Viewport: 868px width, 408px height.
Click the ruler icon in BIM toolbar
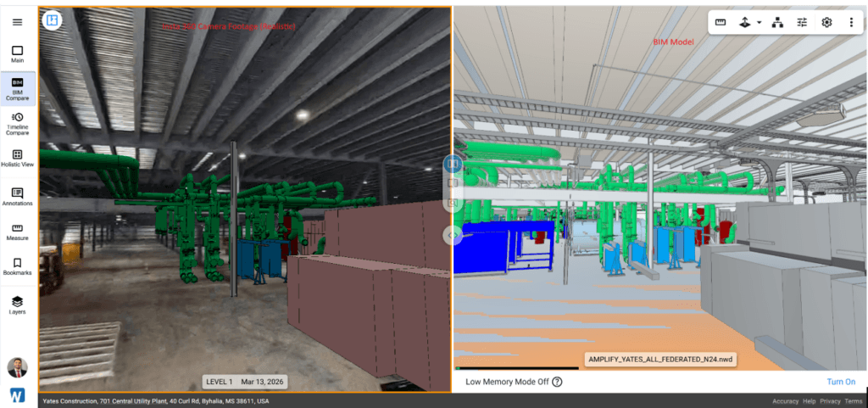click(721, 23)
